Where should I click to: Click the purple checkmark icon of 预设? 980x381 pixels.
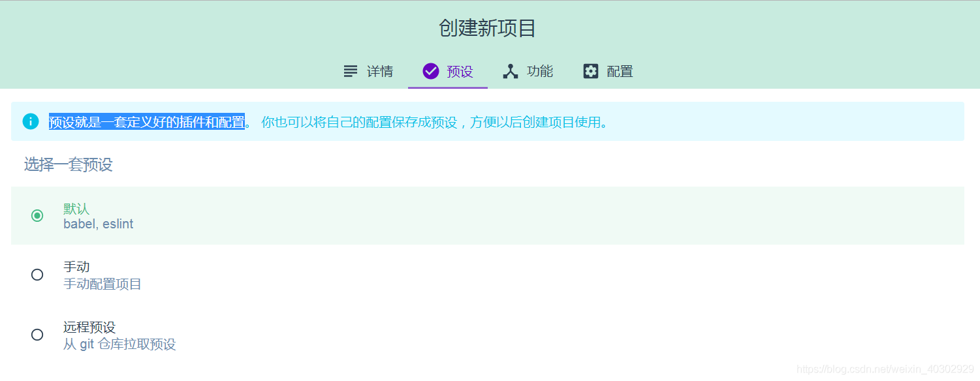pos(430,71)
